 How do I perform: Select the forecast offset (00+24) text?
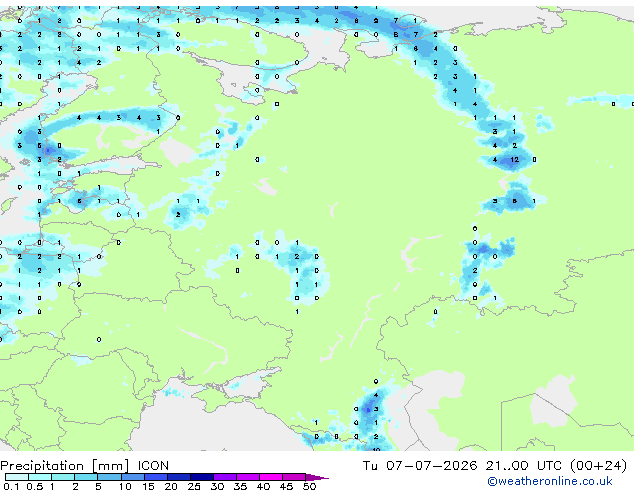[598, 466]
